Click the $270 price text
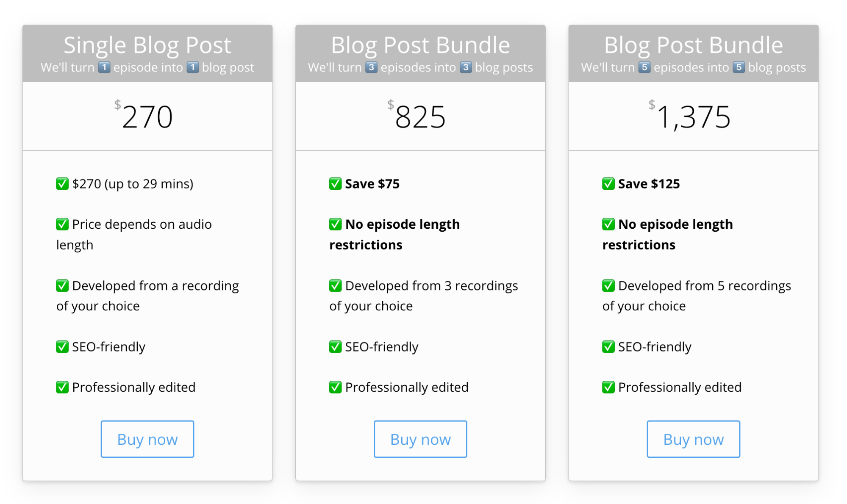Image resolution: width=847 pixels, height=504 pixels. (144, 116)
